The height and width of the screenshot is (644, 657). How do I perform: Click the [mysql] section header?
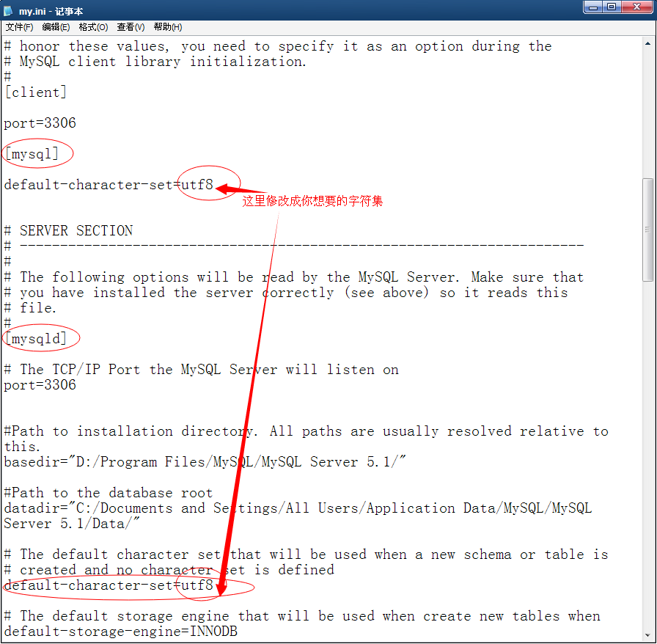pyautogui.click(x=32, y=154)
